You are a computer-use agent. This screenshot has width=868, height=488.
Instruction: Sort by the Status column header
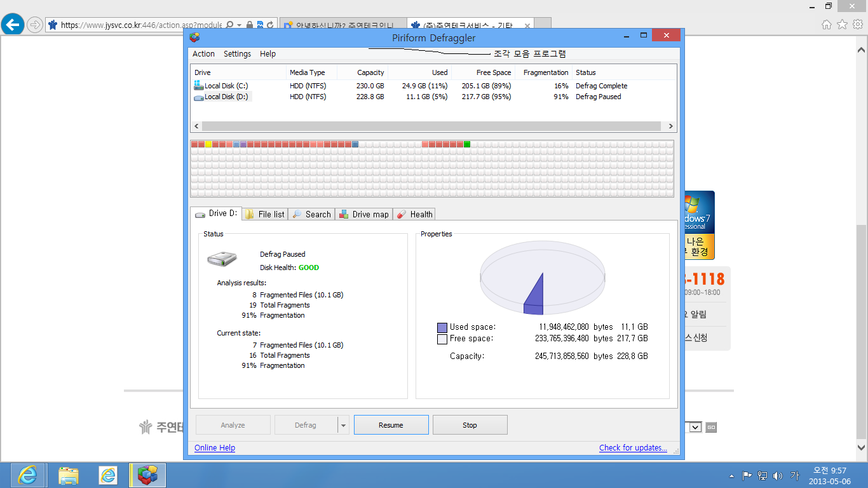click(624, 72)
